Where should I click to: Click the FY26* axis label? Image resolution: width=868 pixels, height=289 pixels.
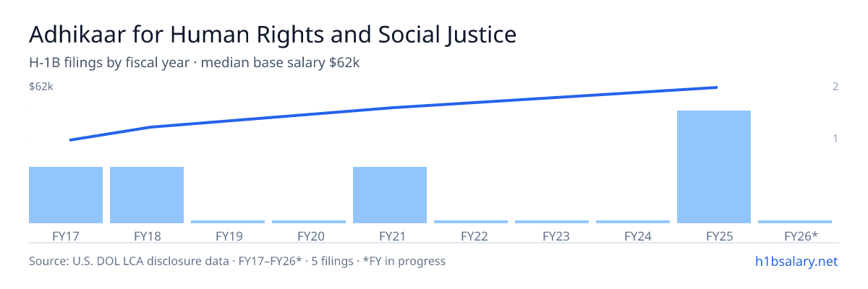click(x=801, y=236)
